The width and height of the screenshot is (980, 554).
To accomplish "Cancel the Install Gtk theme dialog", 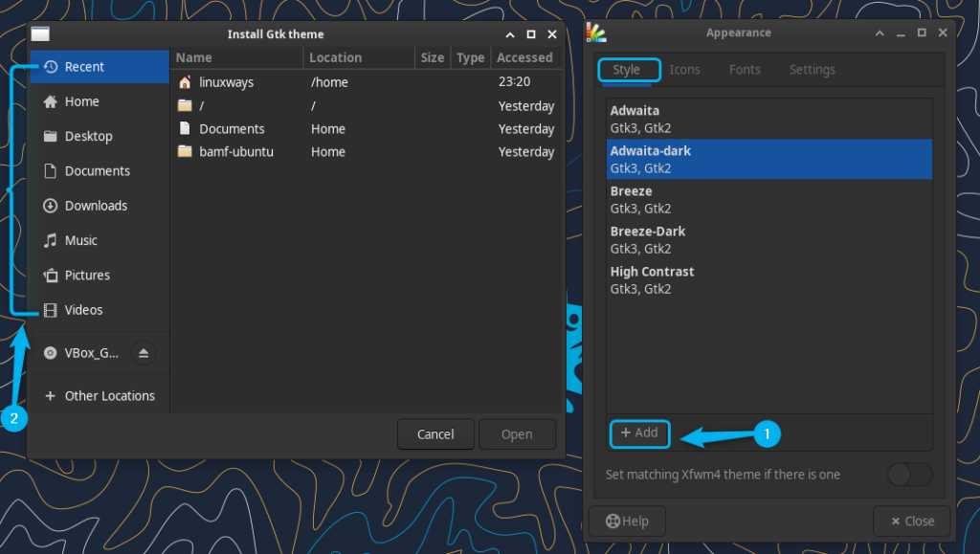I will point(435,433).
